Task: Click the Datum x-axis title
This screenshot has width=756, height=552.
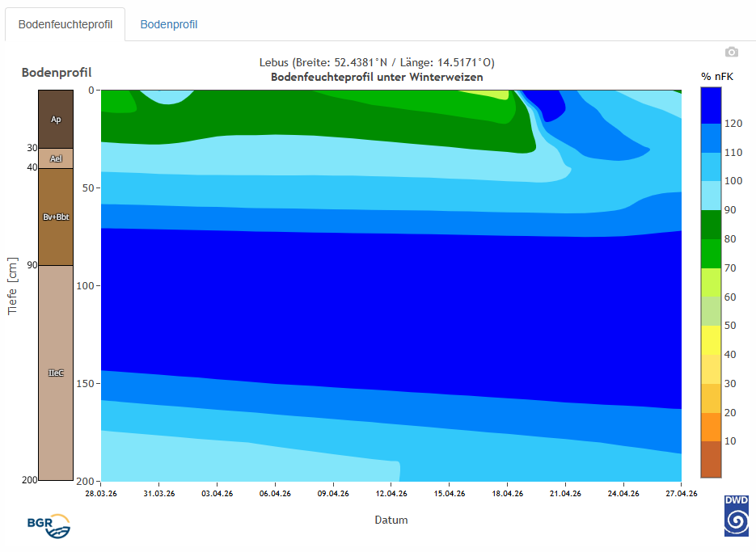Action: click(x=391, y=520)
